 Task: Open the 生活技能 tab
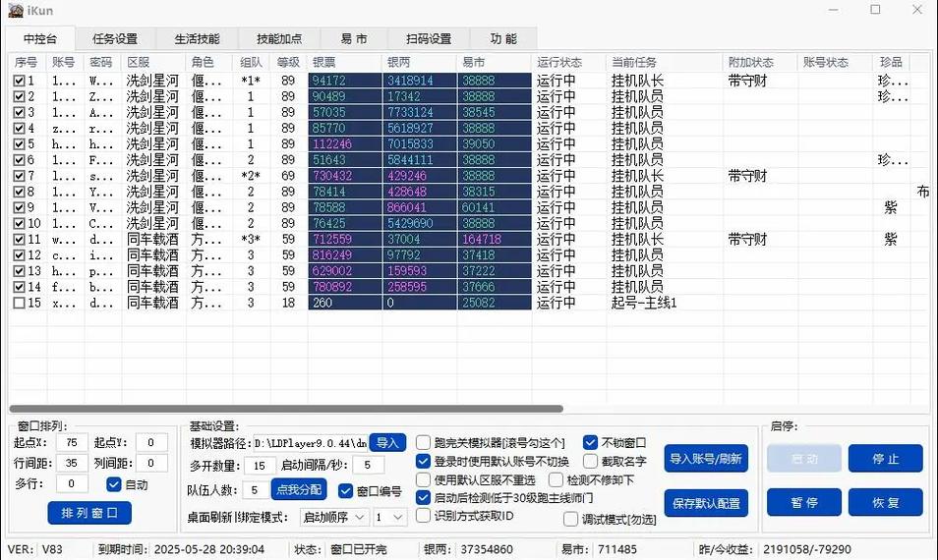(197, 39)
